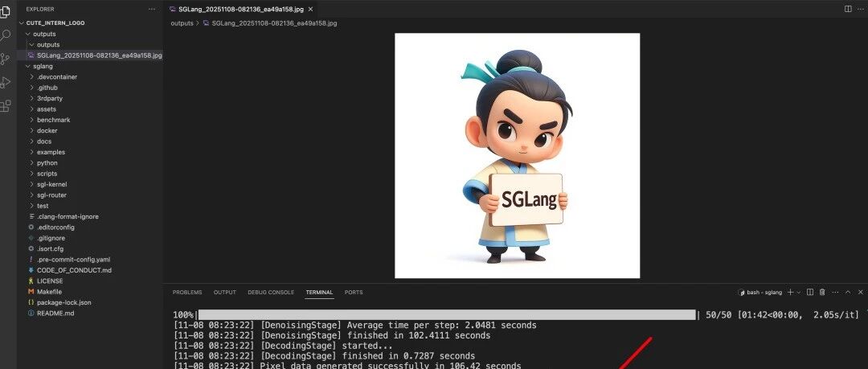Viewport: 868px width, 369px height.
Task: Open the terminal launch profile dropdown
Action: tap(798, 292)
